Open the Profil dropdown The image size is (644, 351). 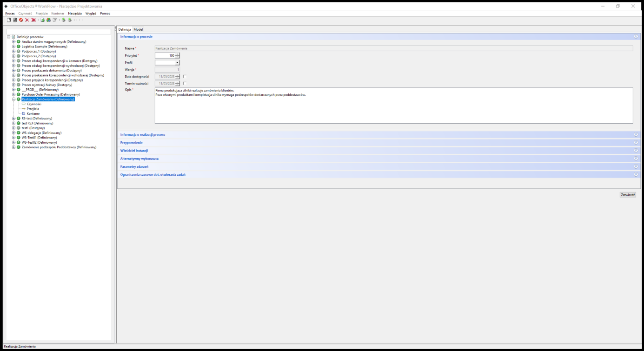point(178,62)
